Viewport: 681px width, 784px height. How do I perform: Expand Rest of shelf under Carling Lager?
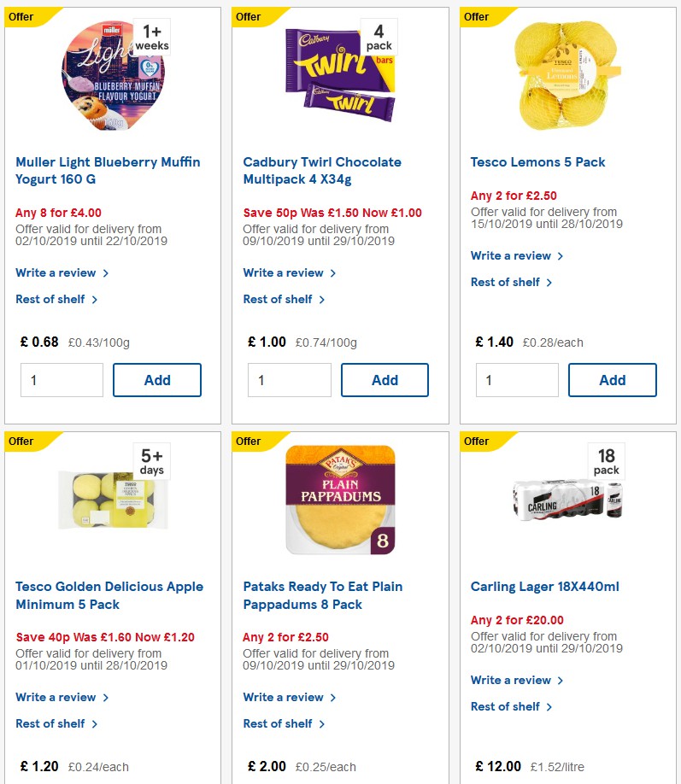(507, 706)
